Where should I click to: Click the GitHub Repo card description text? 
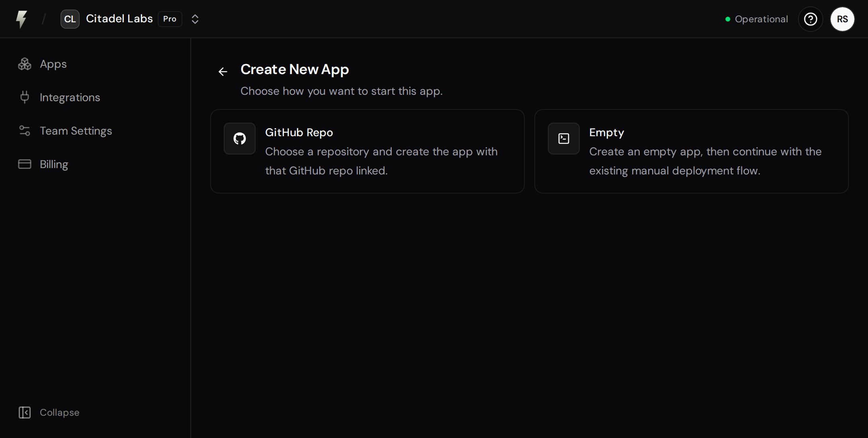click(381, 161)
